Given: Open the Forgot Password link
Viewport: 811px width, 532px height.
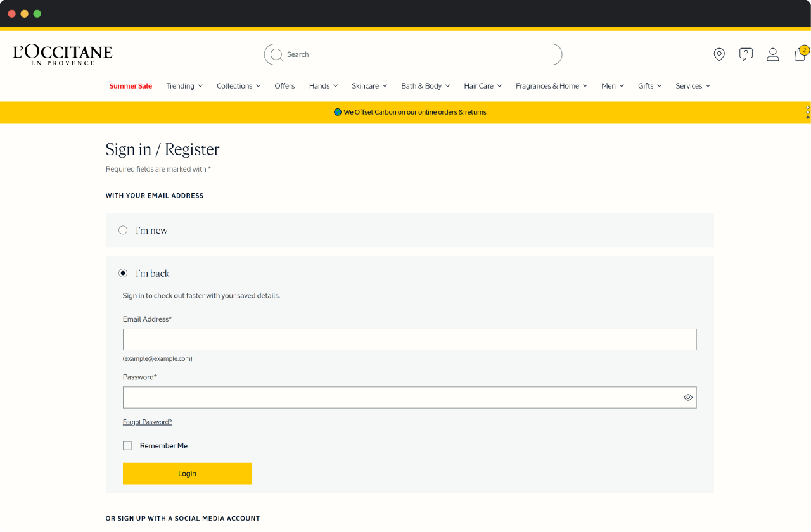Looking at the screenshot, I should 147,421.
